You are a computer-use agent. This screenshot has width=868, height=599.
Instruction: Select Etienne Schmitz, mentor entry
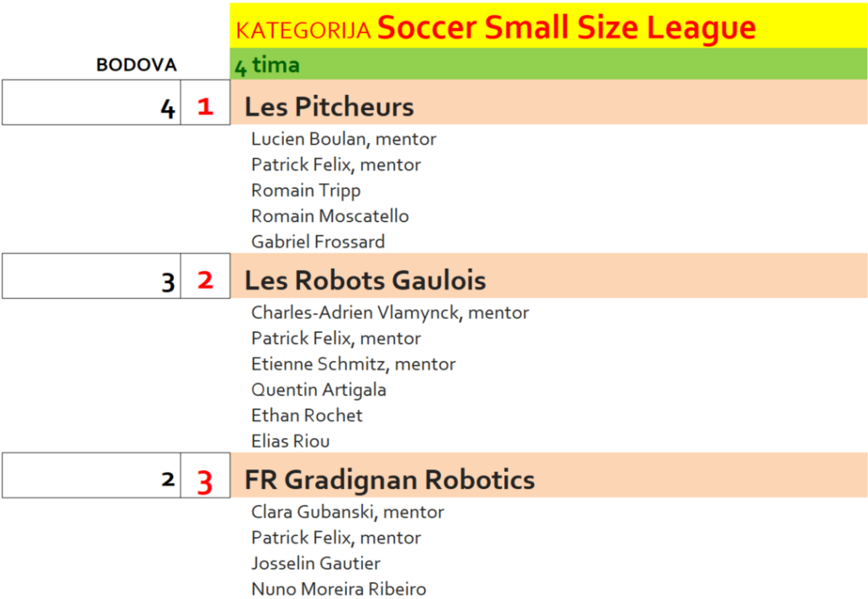point(353,364)
